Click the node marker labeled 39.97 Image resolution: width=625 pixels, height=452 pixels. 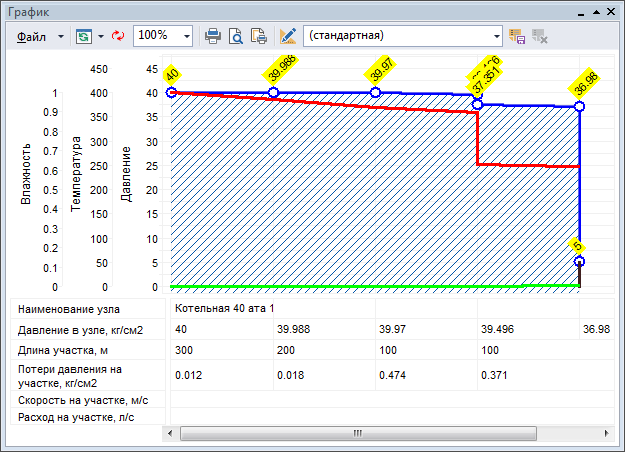coord(375,92)
